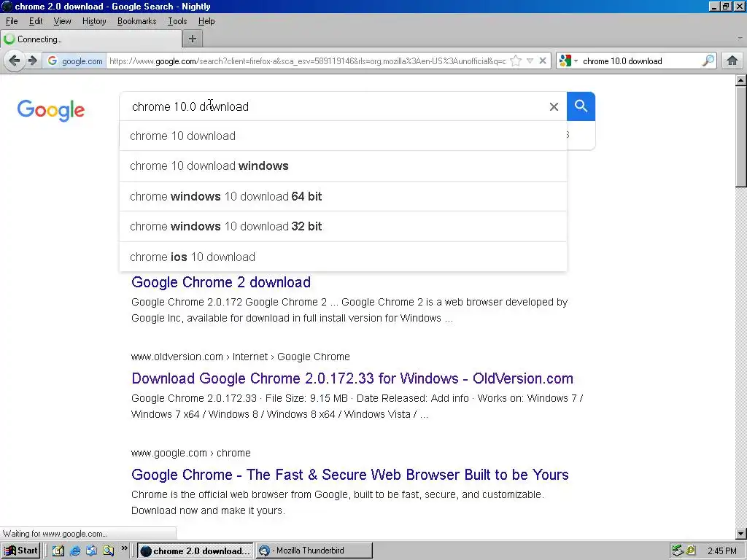747x560 pixels.
Task: Choose suggestion chrome 10 download
Action: 343,136
